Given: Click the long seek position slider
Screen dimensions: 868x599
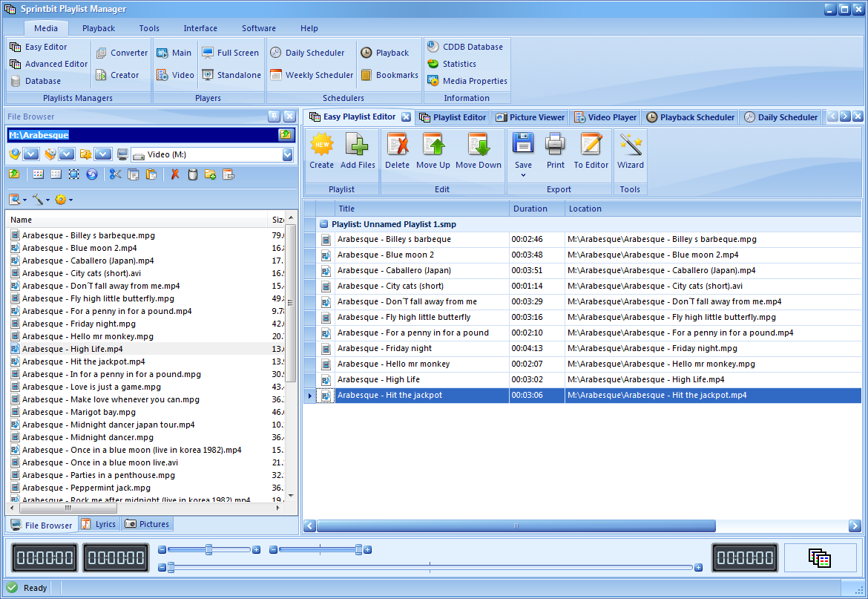Looking at the screenshot, I should [430, 567].
